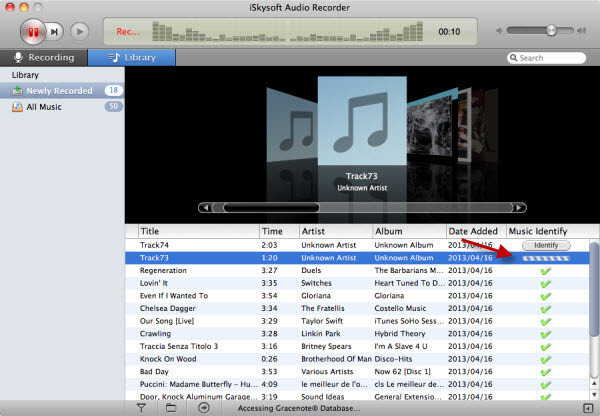
Task: Switch to the Library tab
Action: [x=132, y=57]
